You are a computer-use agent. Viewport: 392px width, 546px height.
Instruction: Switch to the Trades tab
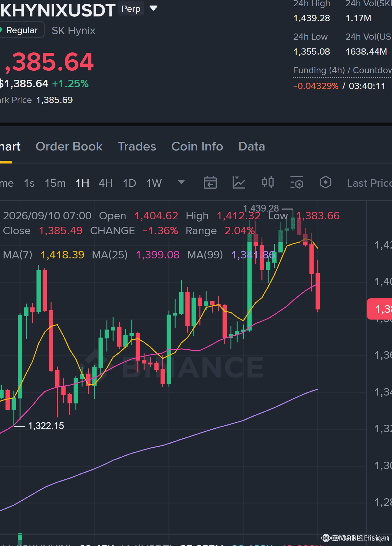[137, 146]
